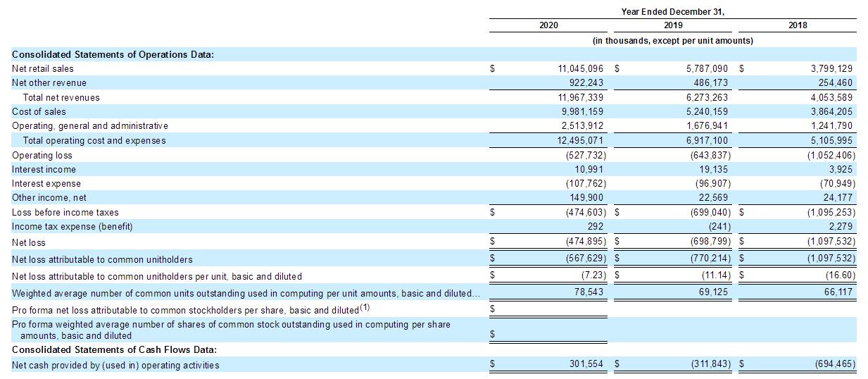Click the 'Operating, general and administrative' label
Viewport: 868px width, 379px height.
(90, 126)
